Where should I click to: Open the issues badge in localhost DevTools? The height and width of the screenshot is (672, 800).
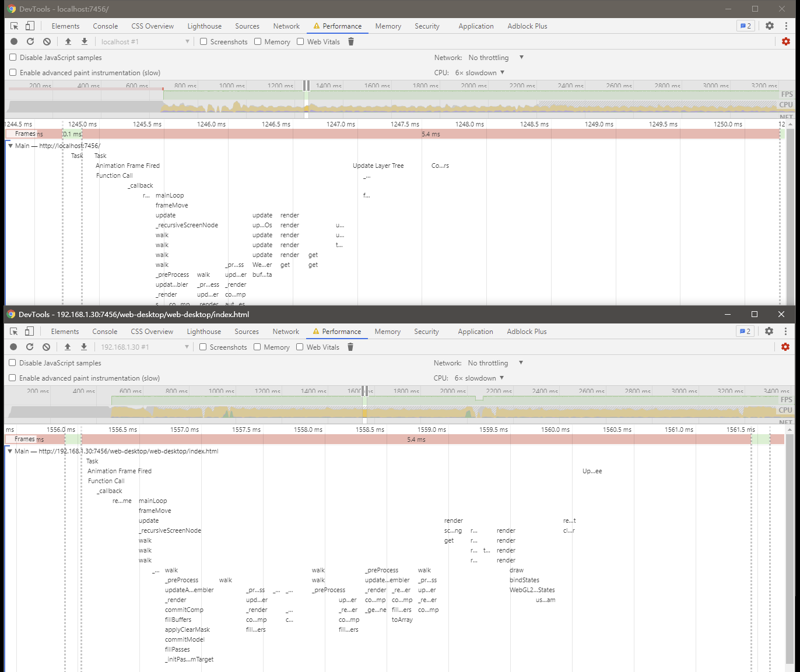click(x=746, y=26)
